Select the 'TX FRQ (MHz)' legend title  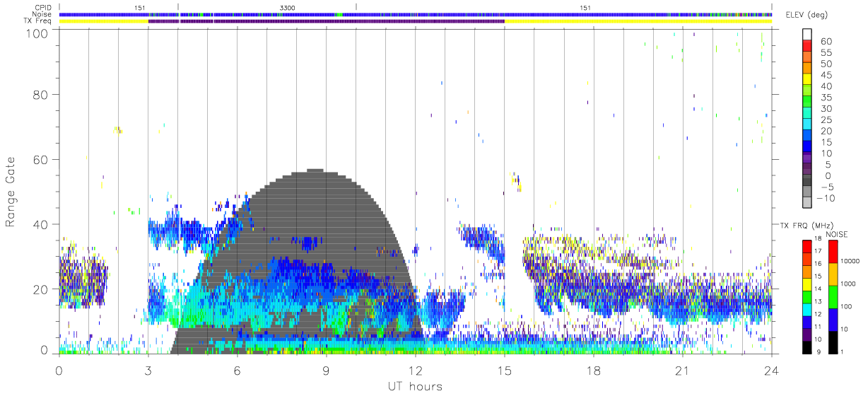(806, 226)
